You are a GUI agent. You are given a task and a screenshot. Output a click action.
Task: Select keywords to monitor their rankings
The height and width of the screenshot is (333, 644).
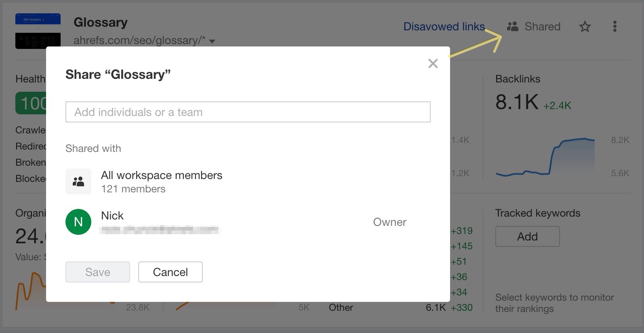(555, 302)
